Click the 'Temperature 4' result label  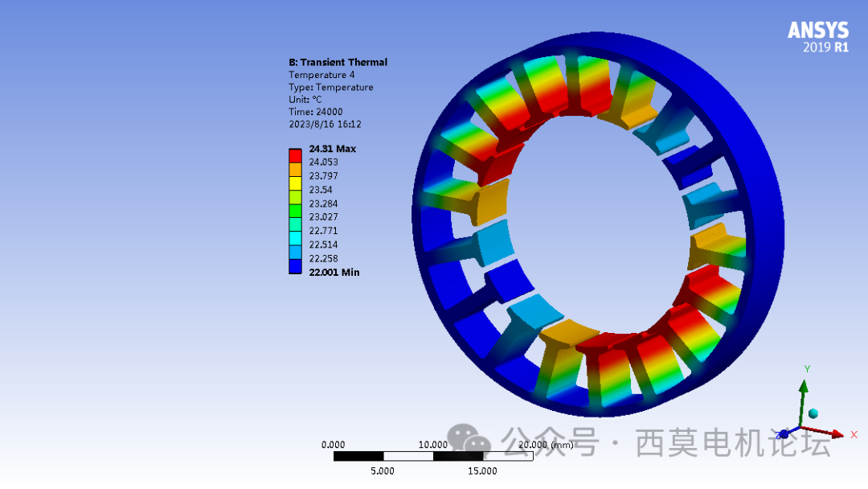pos(321,75)
